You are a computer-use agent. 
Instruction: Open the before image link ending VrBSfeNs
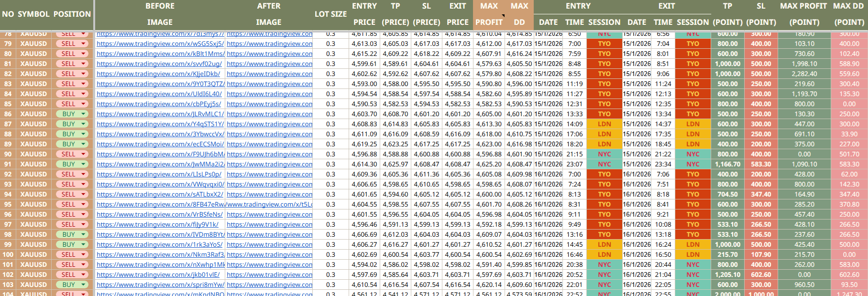[x=160, y=214]
